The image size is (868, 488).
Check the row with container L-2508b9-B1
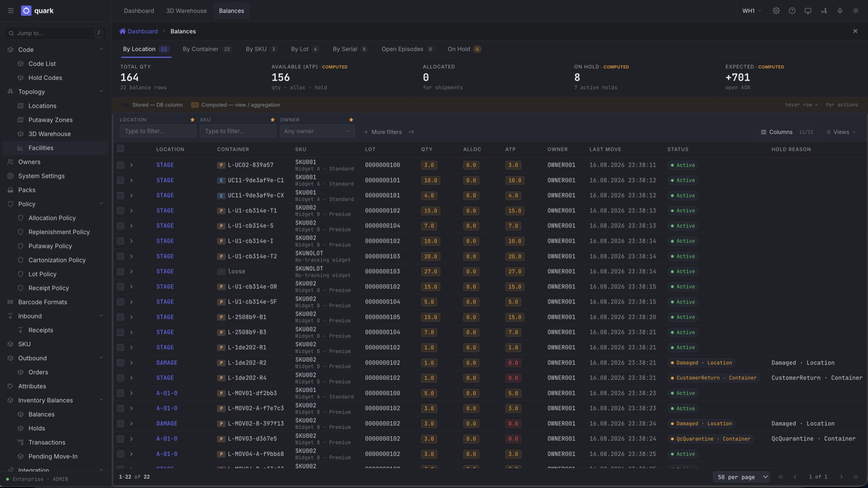click(121, 317)
